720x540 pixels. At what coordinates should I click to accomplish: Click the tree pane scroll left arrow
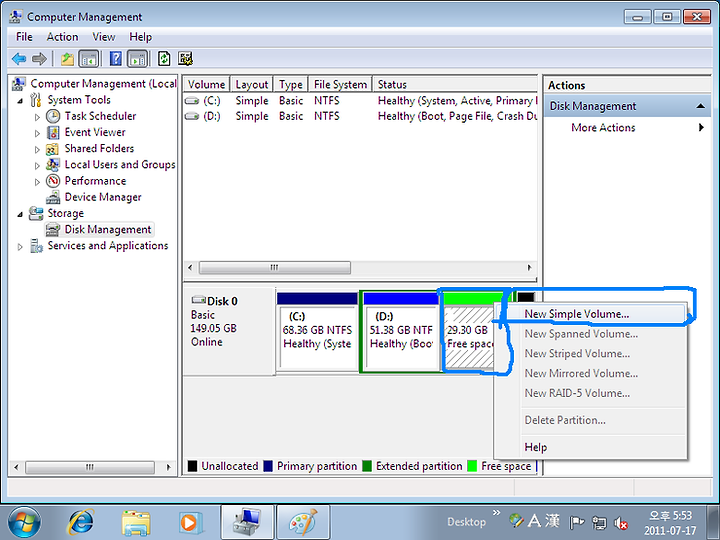click(16, 467)
